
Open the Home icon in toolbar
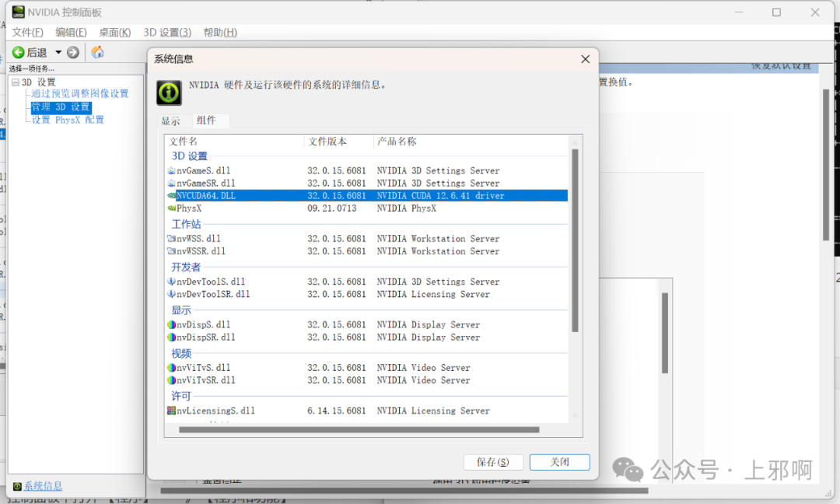coord(97,52)
